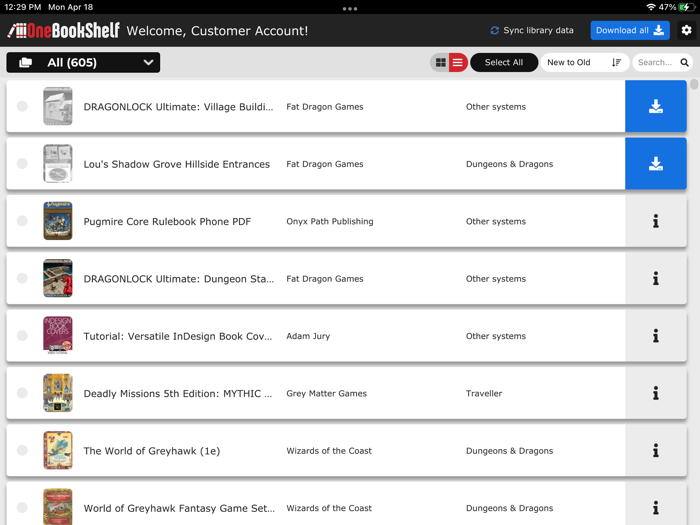This screenshot has width=700, height=525.
Task: Show info for Tutorial: Versatile InDesign Book Covers
Action: coord(655,336)
